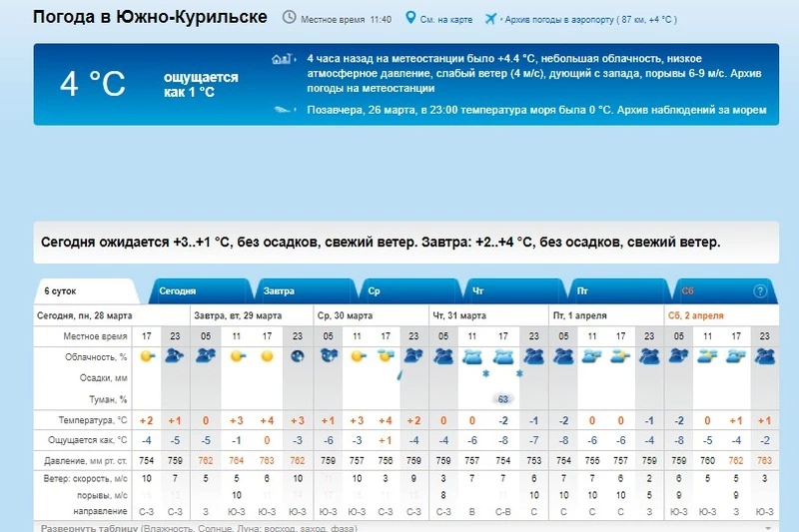
Task: Click the weather station icon in blue banner
Action: pos(284,59)
